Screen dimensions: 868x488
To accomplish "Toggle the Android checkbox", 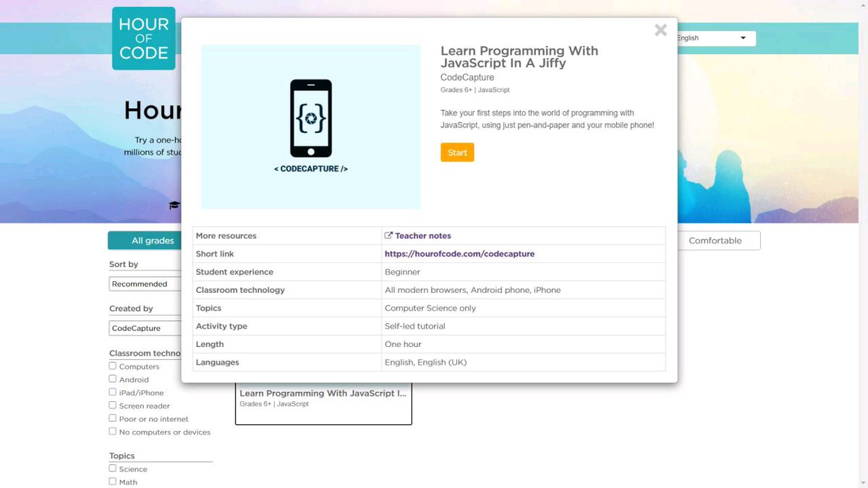I will [x=113, y=379].
